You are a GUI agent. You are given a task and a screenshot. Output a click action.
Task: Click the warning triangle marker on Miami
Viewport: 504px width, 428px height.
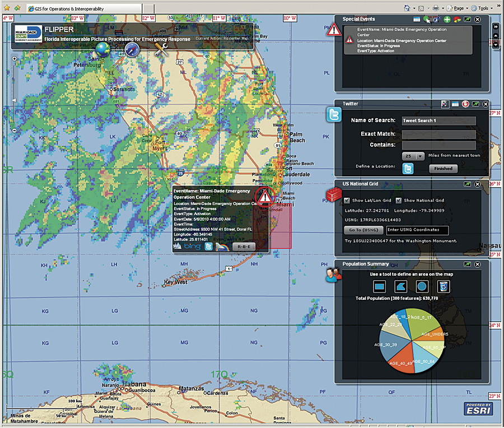coord(265,197)
